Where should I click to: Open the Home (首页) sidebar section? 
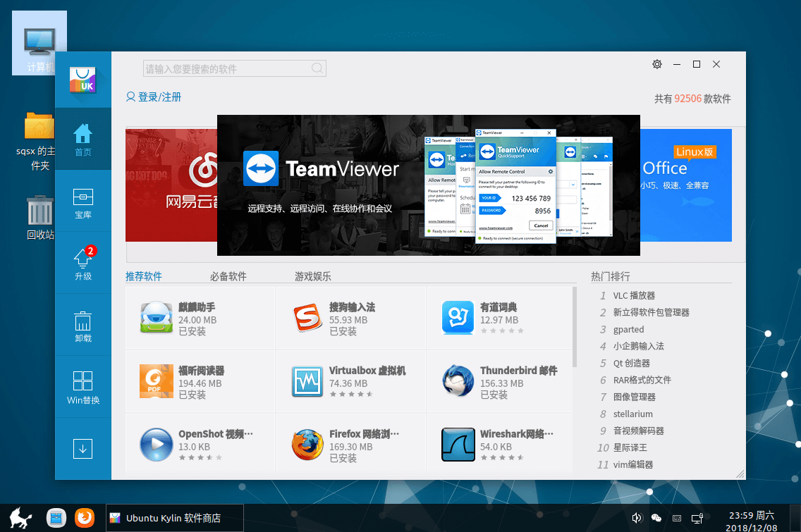(82, 140)
